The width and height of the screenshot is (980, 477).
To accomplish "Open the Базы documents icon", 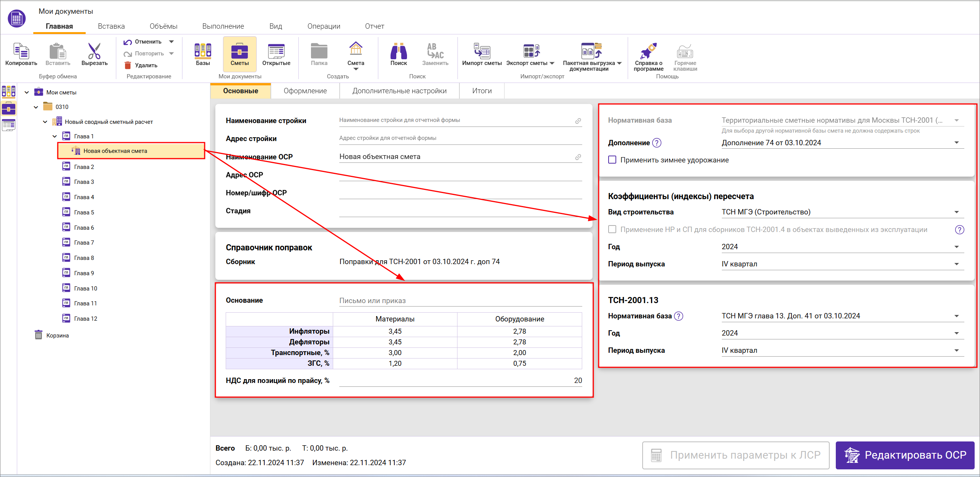I will point(203,51).
